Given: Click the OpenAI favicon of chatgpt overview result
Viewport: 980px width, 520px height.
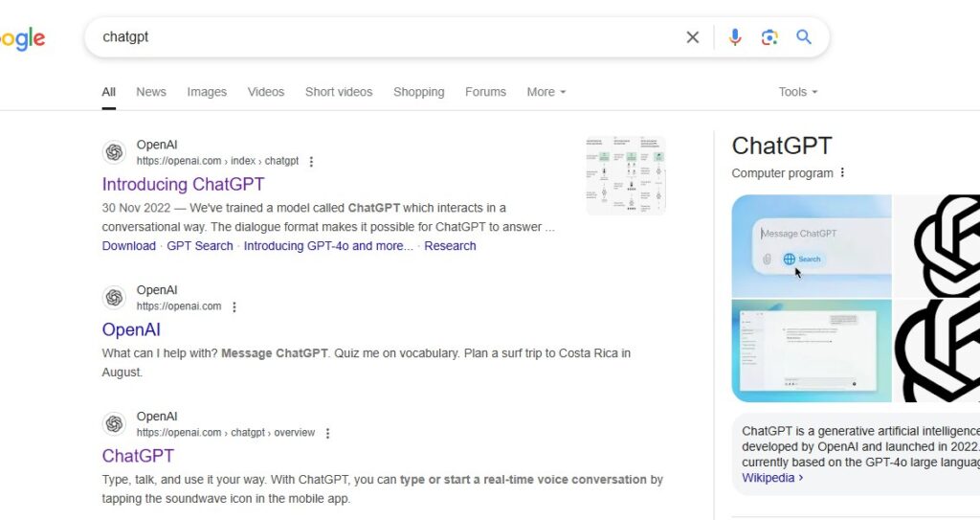Looking at the screenshot, I should (x=115, y=423).
